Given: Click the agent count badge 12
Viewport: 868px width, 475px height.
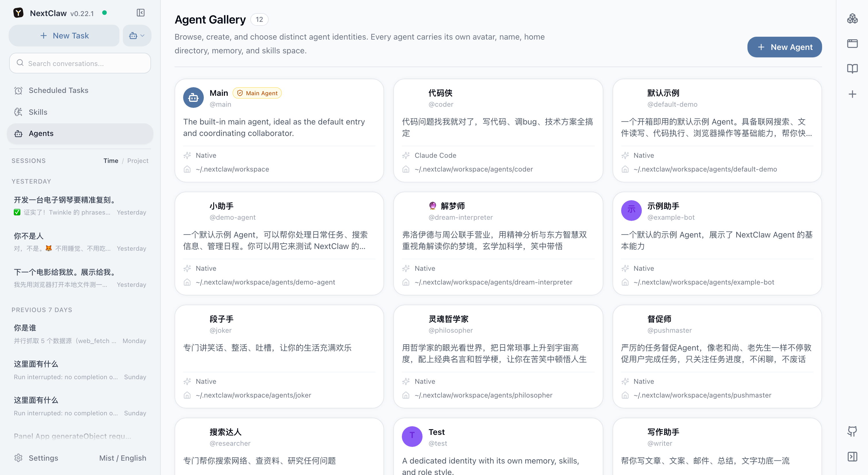Looking at the screenshot, I should click(x=259, y=20).
